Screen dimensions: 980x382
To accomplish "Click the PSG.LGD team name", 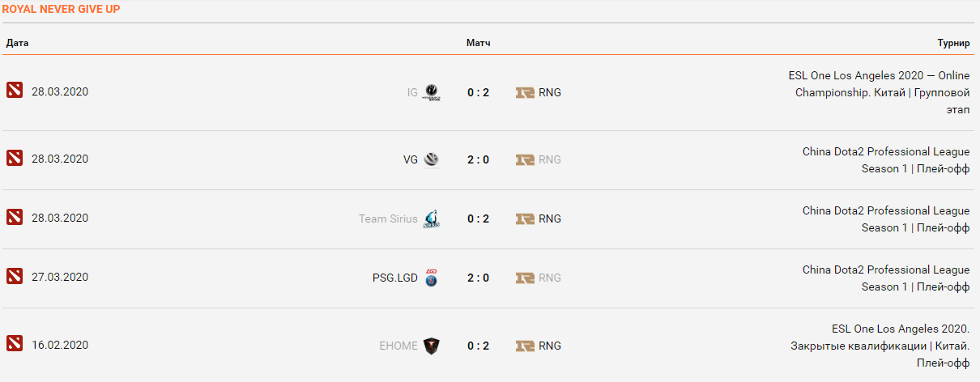I will click(x=395, y=278).
